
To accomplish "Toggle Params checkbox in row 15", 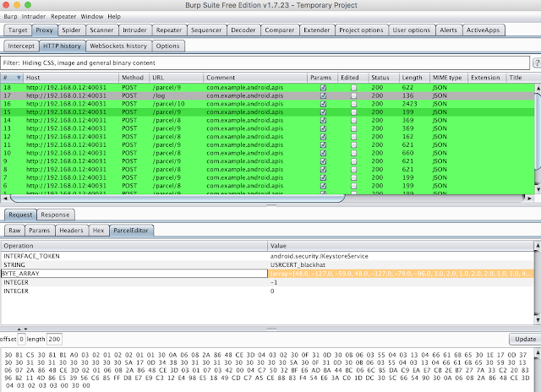I will point(323,112).
